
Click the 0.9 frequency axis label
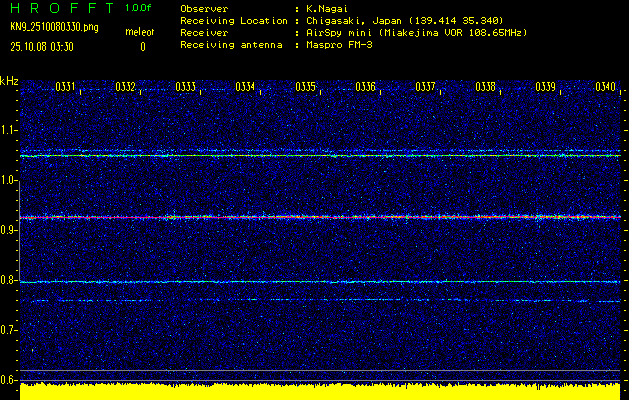[9, 230]
